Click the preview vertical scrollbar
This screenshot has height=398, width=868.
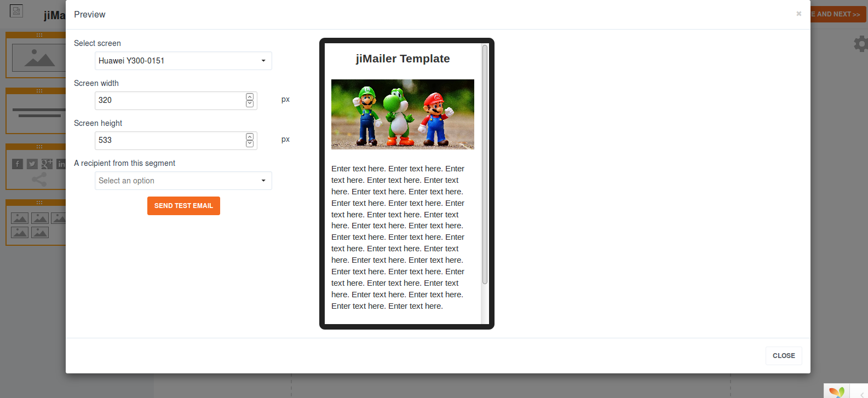pyautogui.click(x=485, y=164)
